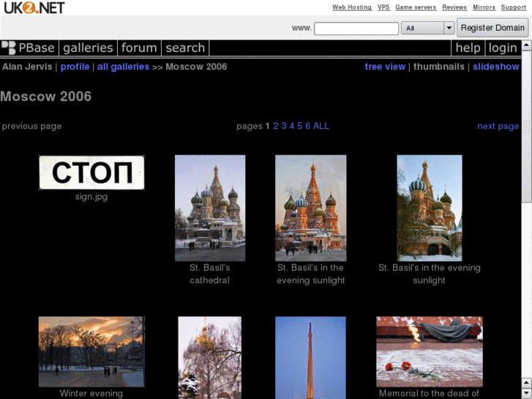
Task: Open the login menu item
Action: point(503,48)
